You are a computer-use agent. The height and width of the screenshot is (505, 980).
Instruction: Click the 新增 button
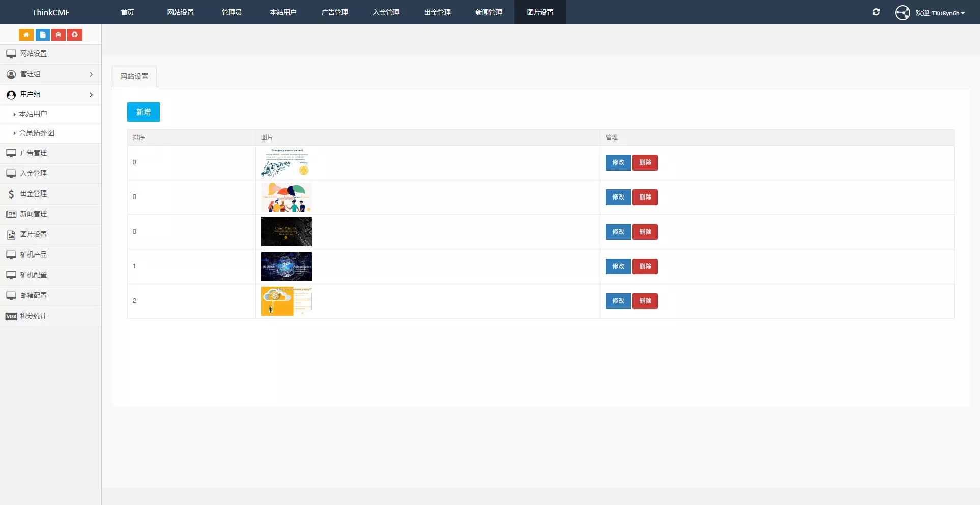pyautogui.click(x=143, y=112)
